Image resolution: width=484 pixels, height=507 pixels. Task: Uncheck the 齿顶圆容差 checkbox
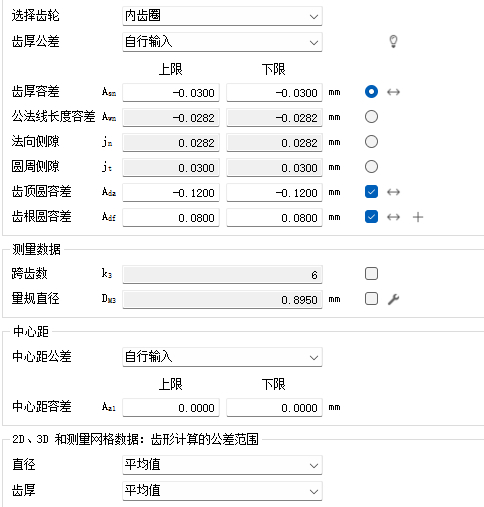[x=371, y=192]
